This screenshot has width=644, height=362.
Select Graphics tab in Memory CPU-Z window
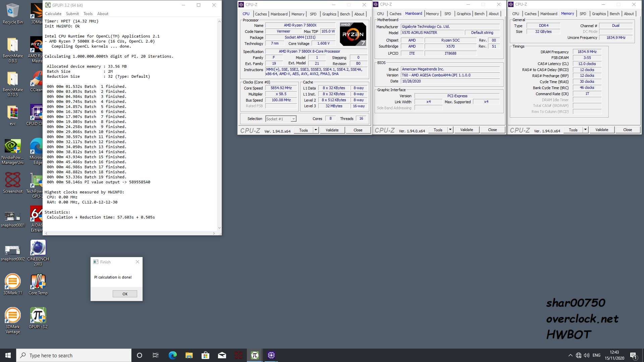pyautogui.click(x=599, y=14)
